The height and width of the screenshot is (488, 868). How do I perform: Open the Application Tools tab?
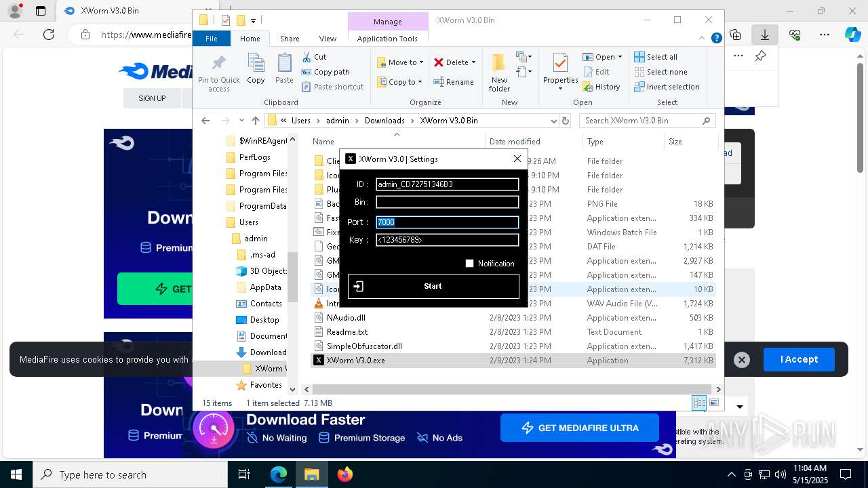click(387, 39)
